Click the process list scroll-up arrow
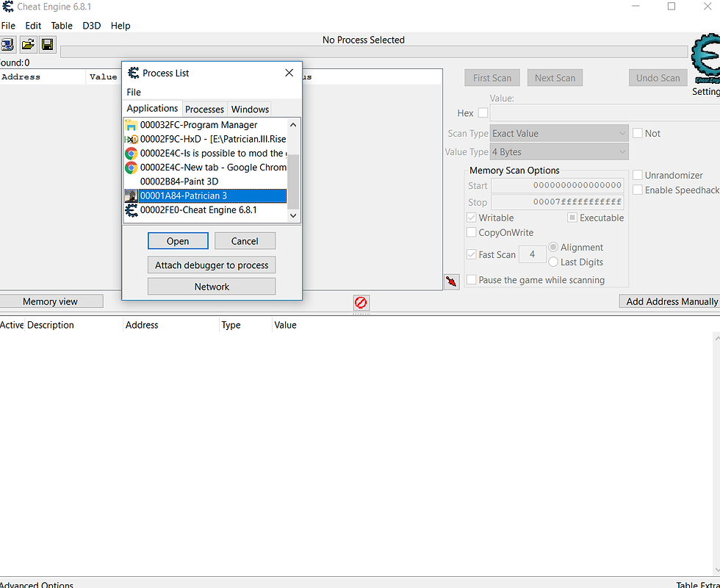Screen dimensions: 720x588 click(293, 125)
